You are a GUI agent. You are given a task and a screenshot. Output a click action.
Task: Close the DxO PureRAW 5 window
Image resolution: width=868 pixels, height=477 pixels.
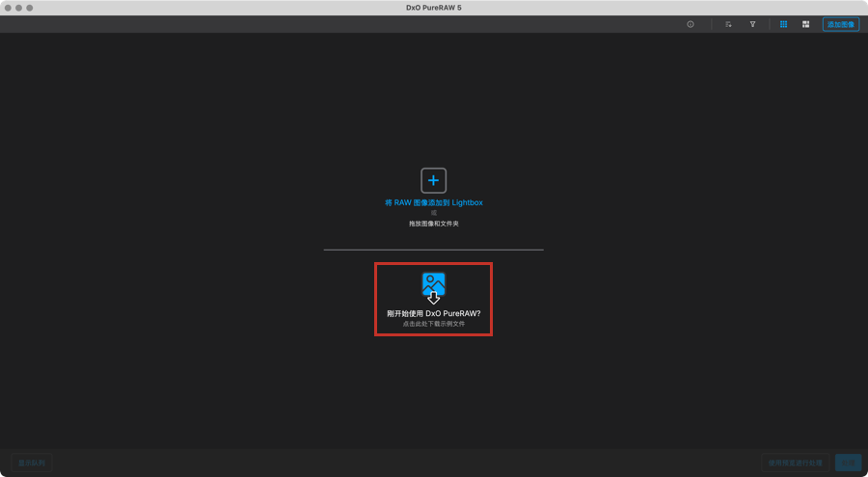click(8, 8)
